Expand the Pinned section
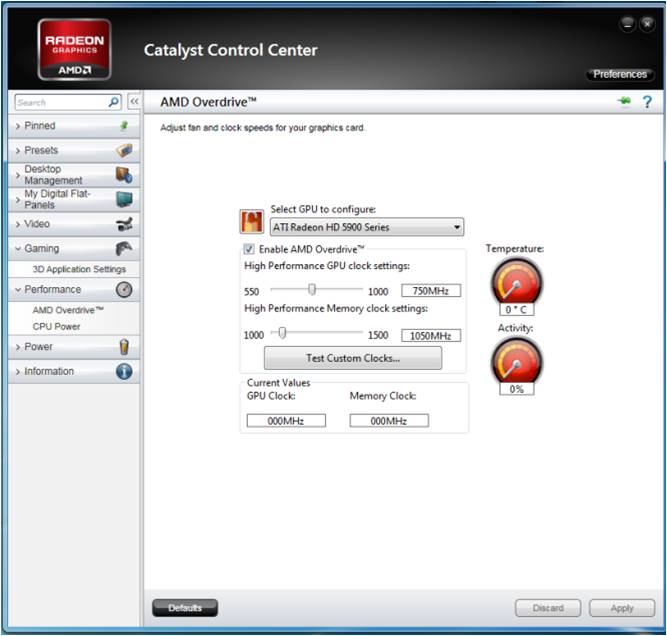 (74, 125)
